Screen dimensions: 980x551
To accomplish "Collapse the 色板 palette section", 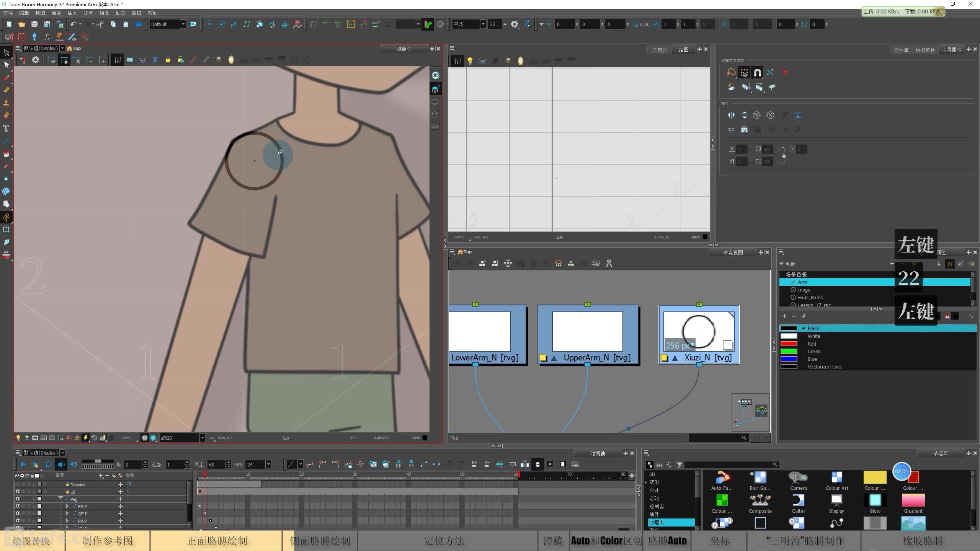I will (x=781, y=264).
